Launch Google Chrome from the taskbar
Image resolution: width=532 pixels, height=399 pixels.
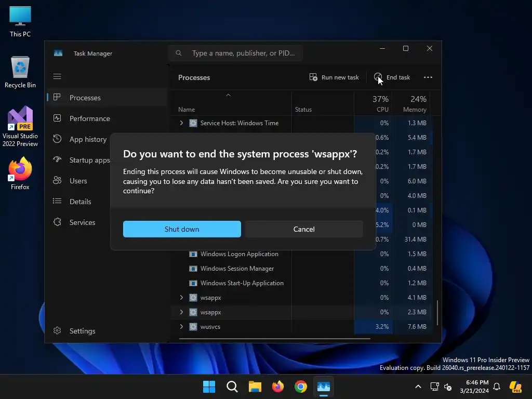tap(301, 387)
